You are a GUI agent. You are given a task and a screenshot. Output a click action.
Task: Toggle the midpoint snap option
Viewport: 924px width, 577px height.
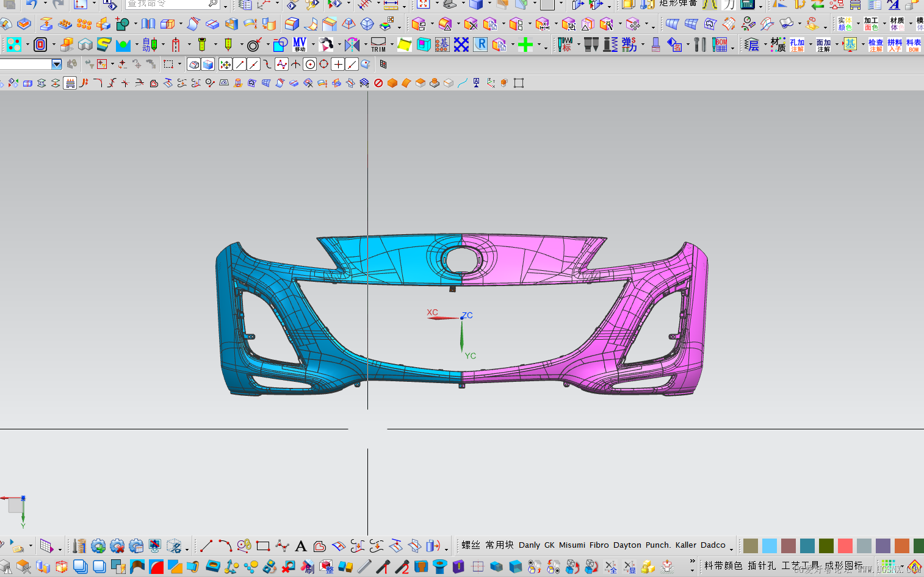pos(253,64)
